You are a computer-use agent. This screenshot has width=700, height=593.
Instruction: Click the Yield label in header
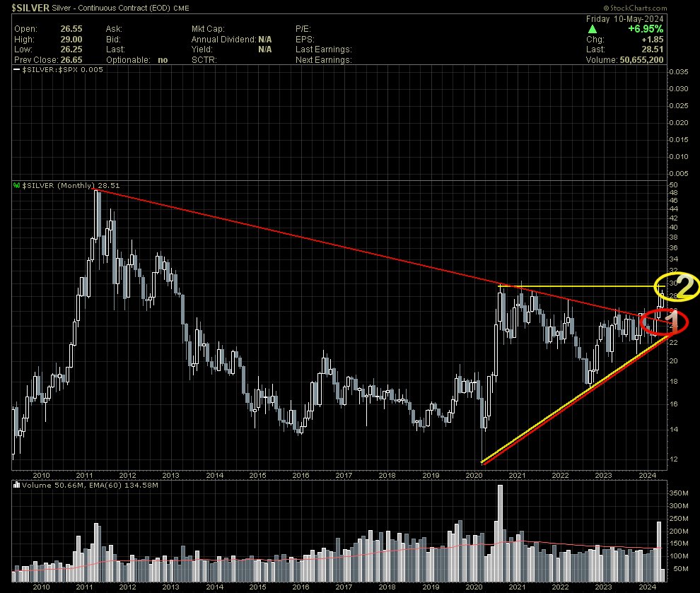point(202,49)
